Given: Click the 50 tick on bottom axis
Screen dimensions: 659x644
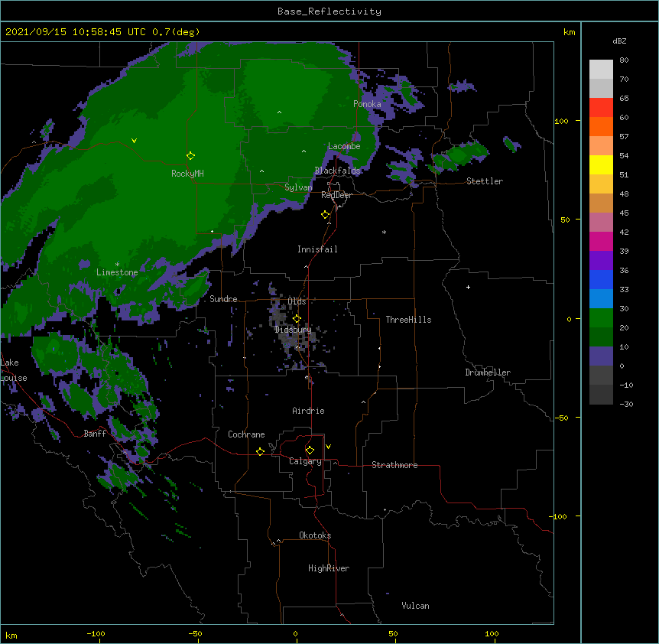Looking at the screenshot, I should click(393, 633).
